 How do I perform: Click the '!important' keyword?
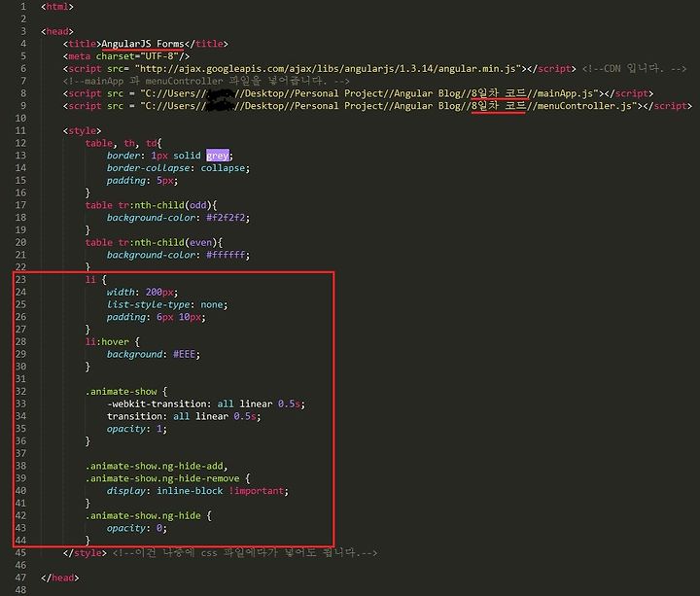[257, 491]
